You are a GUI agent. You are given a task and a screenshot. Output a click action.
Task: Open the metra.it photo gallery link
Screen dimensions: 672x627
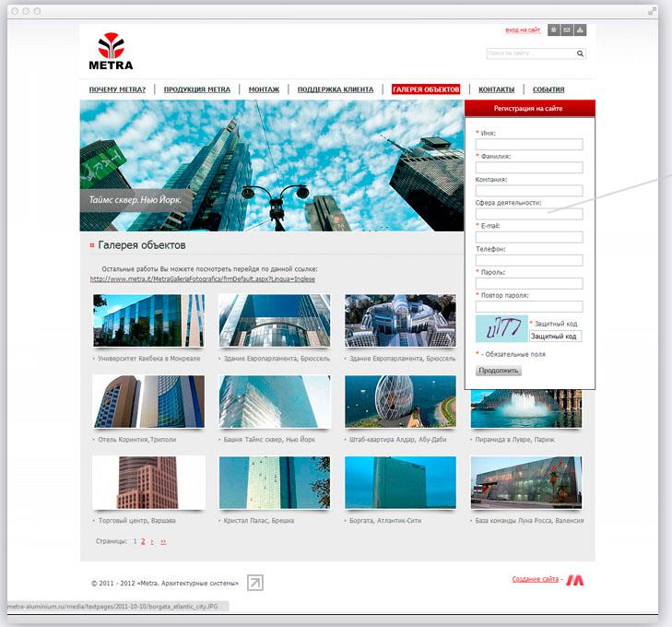click(x=202, y=279)
